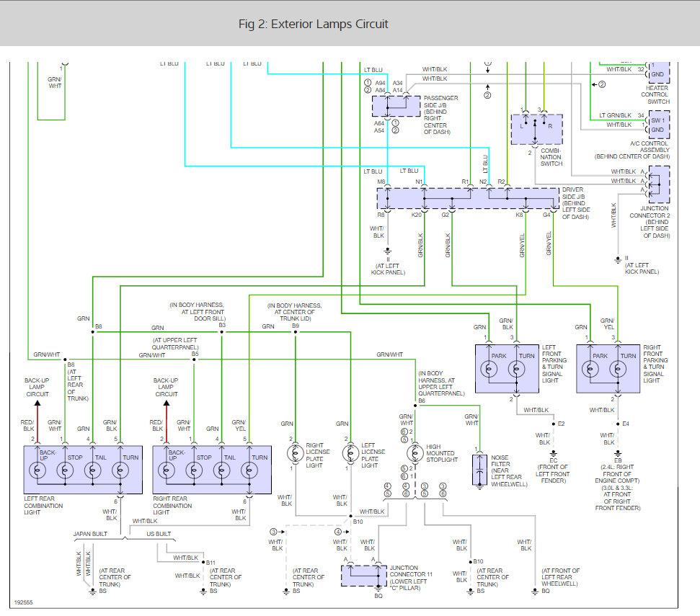Click 'RIGHT FRONT PARKING & TURN SIGNAL LIGHT' label
Screen dimensions: 700x616
[655, 364]
